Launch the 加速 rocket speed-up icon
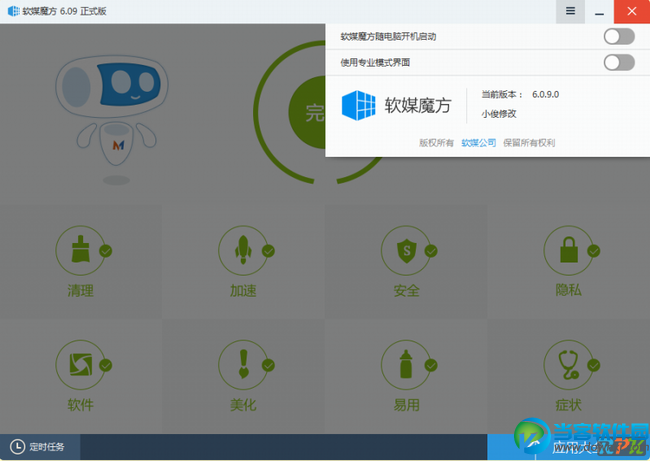Viewport: 650px width, 461px height. [243, 250]
